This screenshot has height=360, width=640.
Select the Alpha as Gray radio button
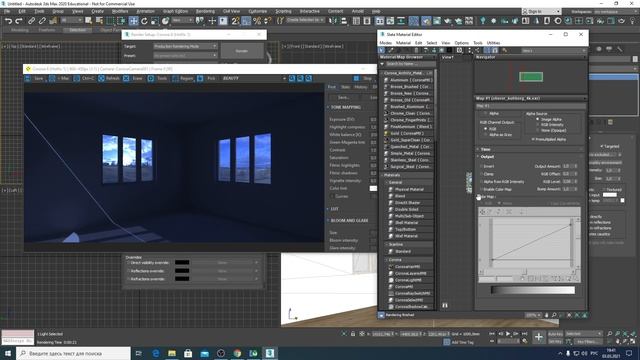tap(486, 134)
